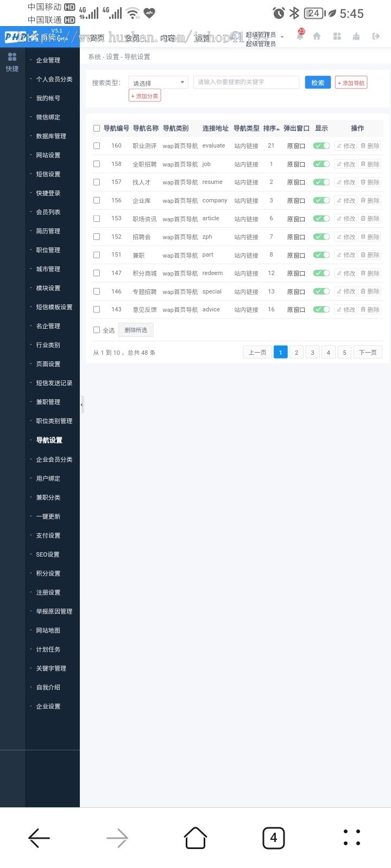
Task: Toggle the display switch for 招聘会
Action: point(321,237)
